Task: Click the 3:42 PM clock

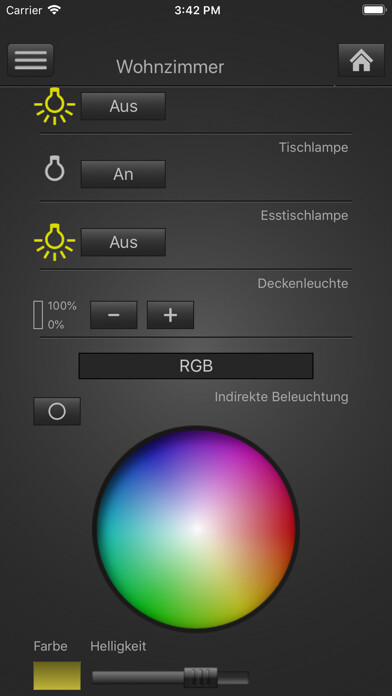Action: pyautogui.click(x=197, y=11)
